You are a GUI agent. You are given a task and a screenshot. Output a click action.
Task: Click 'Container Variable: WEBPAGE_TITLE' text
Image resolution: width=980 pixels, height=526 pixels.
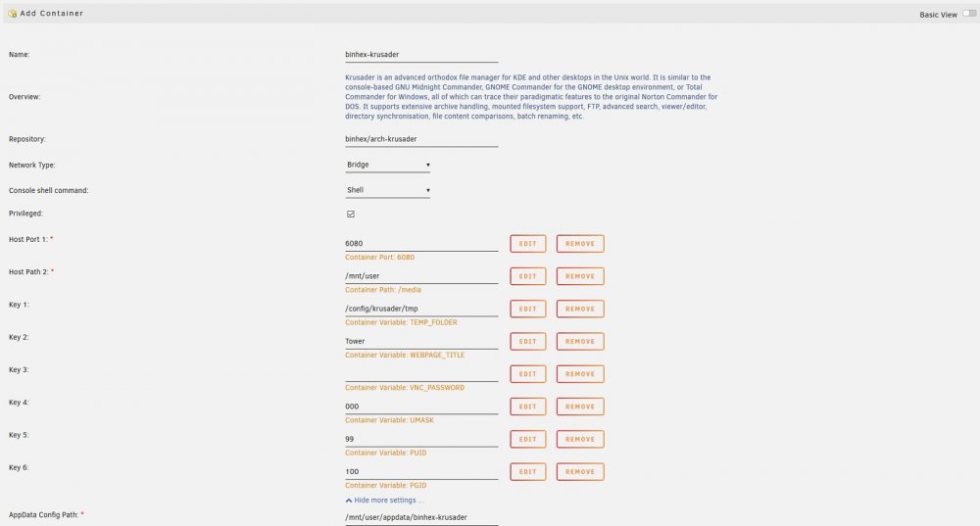point(405,355)
